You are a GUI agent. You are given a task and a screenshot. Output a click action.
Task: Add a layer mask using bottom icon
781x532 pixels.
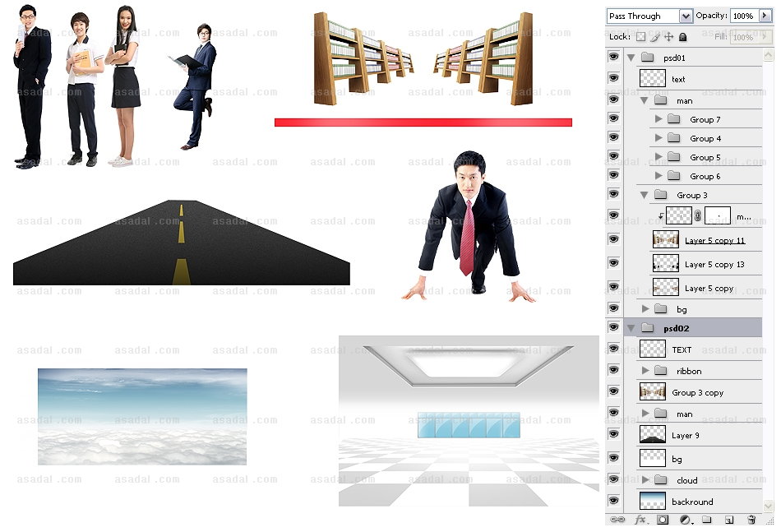[663, 520]
